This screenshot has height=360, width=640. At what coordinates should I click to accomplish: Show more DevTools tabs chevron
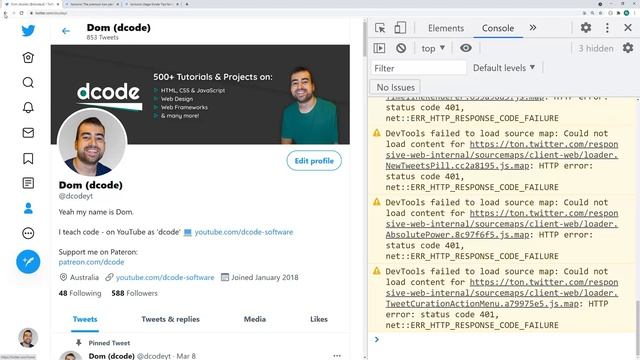[x=533, y=28]
